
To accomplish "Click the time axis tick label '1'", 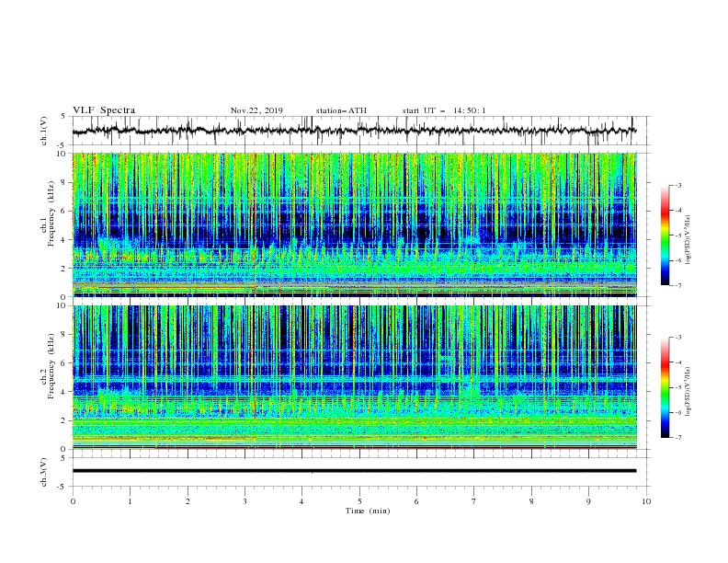I will tap(130, 501).
